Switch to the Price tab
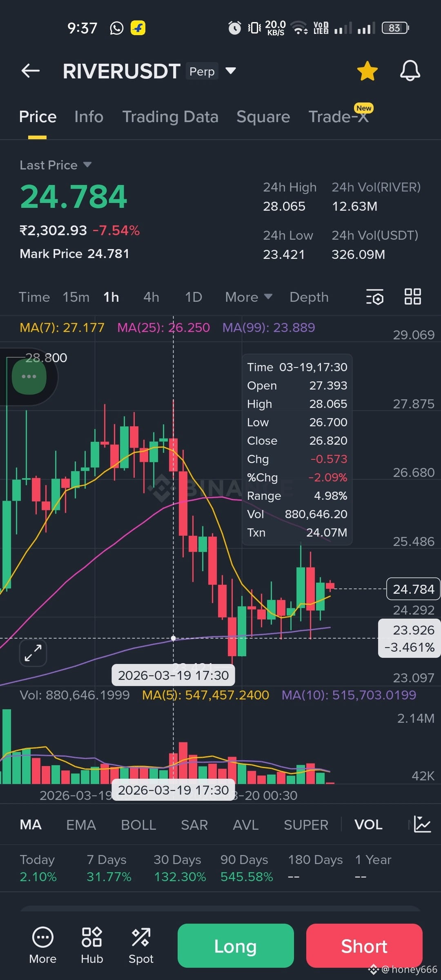The height and width of the screenshot is (980, 441). [x=38, y=117]
